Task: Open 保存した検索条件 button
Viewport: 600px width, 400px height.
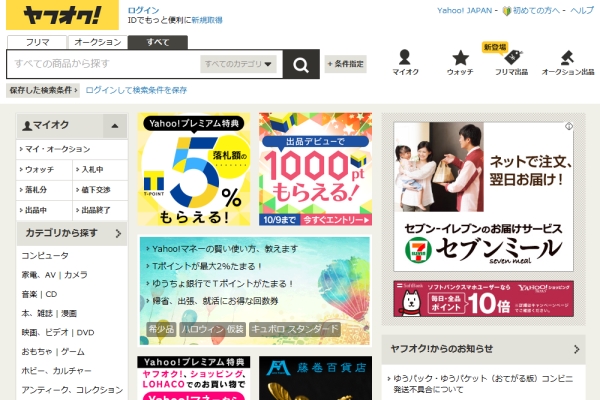Action: tap(43, 90)
